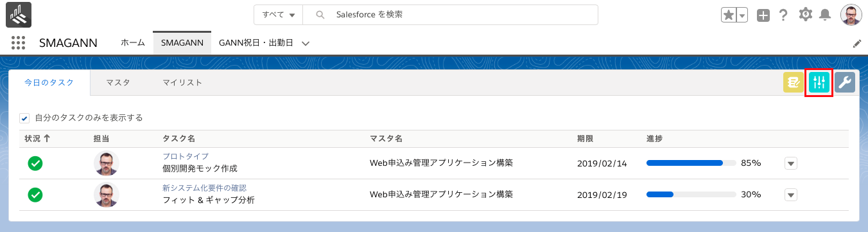Image resolution: width=868 pixels, height=232 pixels.
Task: Switch to the マイリスト tab
Action: (182, 82)
